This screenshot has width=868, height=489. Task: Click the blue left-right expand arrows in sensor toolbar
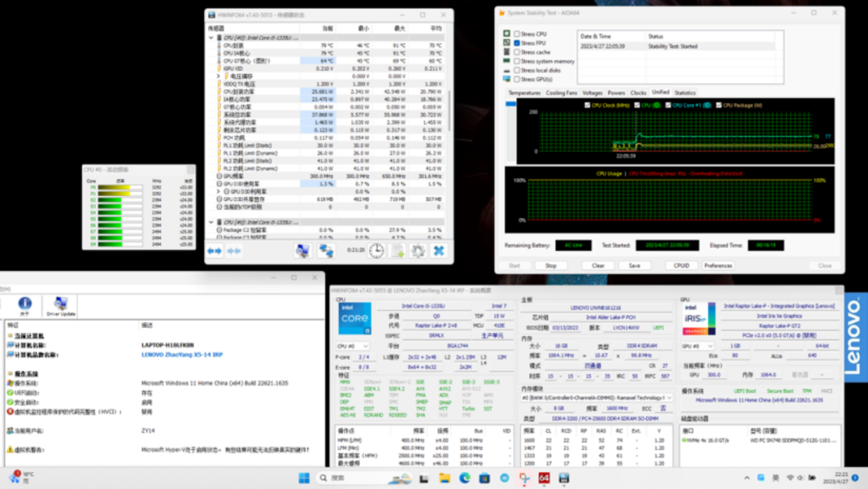pos(215,251)
